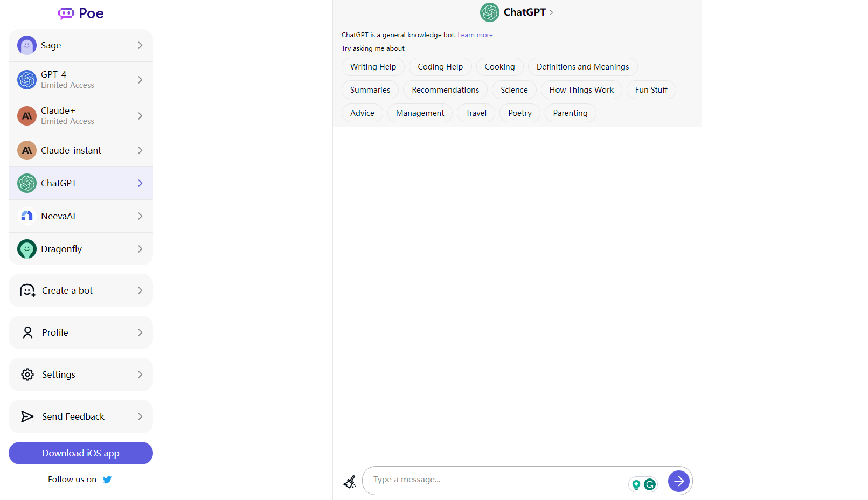Choose the Travel topic chip
Screen dimensions: 868x500
click(476, 113)
